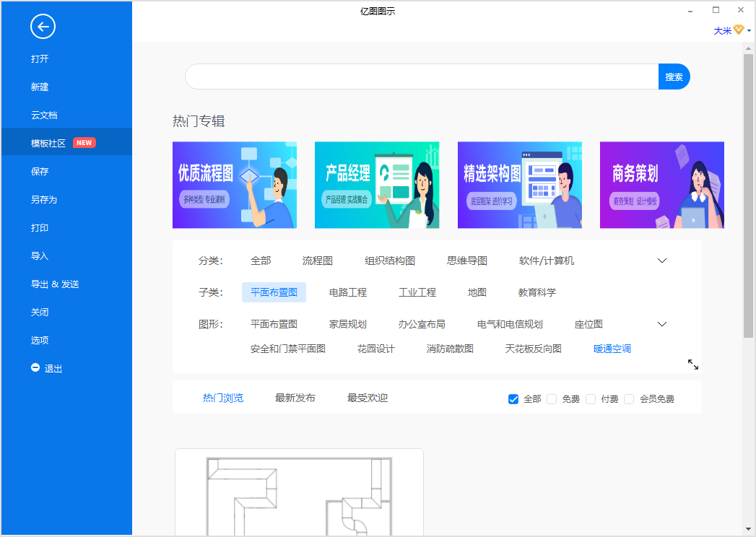Click the expand arrows icon in the filter panel
756x537 pixels.
tap(693, 364)
